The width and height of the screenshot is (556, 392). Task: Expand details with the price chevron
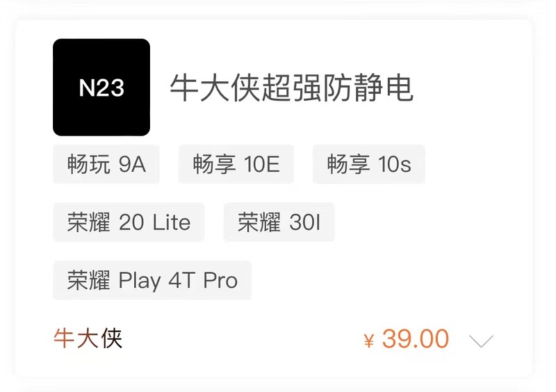point(481,340)
